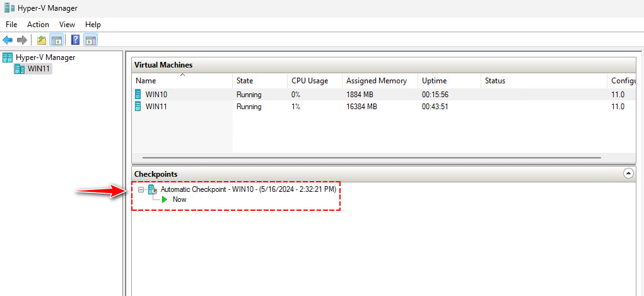Click the Hyper-V Manager tree root icon
Viewport: 644px width, 296px height.
click(8, 57)
